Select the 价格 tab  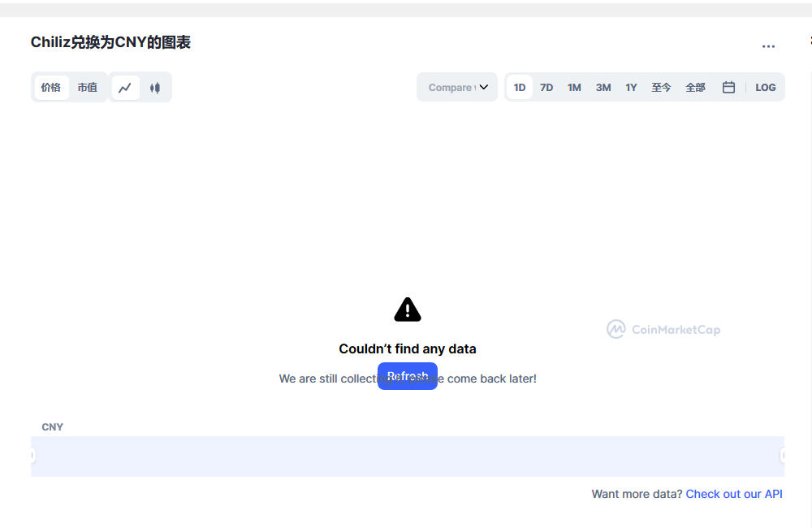[x=51, y=87]
